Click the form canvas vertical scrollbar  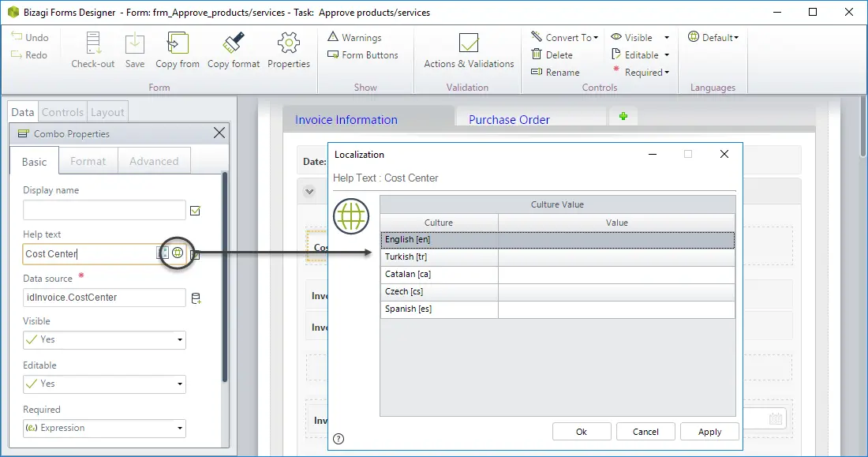[862, 127]
